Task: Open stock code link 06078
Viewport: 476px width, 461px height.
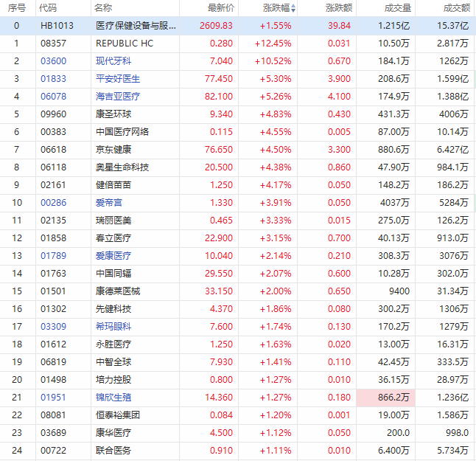Action: click(54, 97)
